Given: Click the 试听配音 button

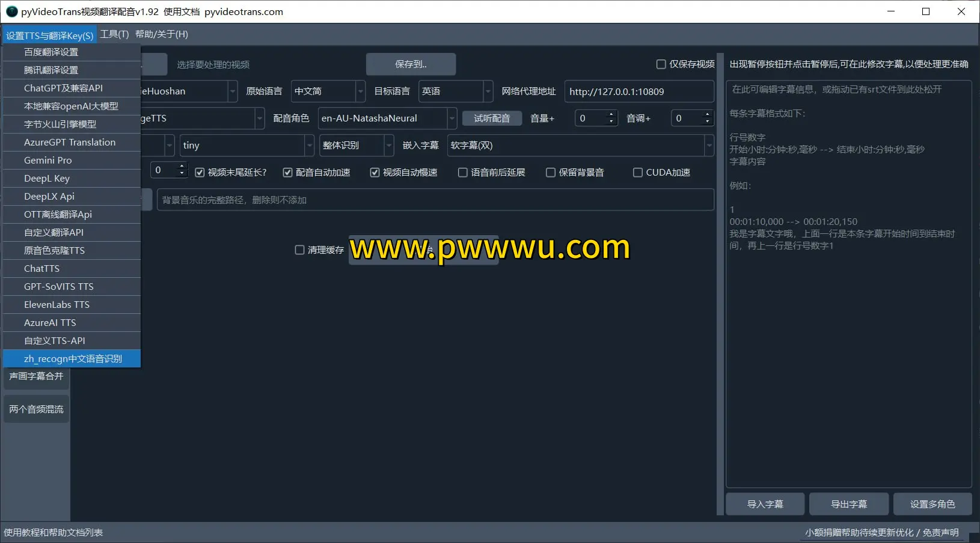Looking at the screenshot, I should point(492,118).
